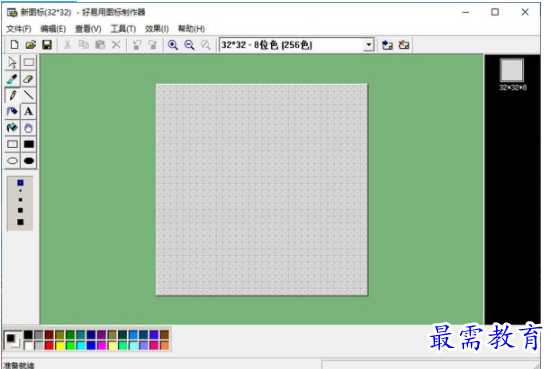Open the 文件(F) menu
The image size is (551, 369).
(19, 29)
